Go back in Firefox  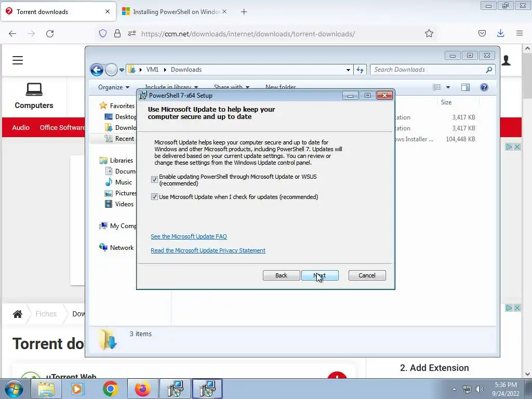[x=12, y=34]
